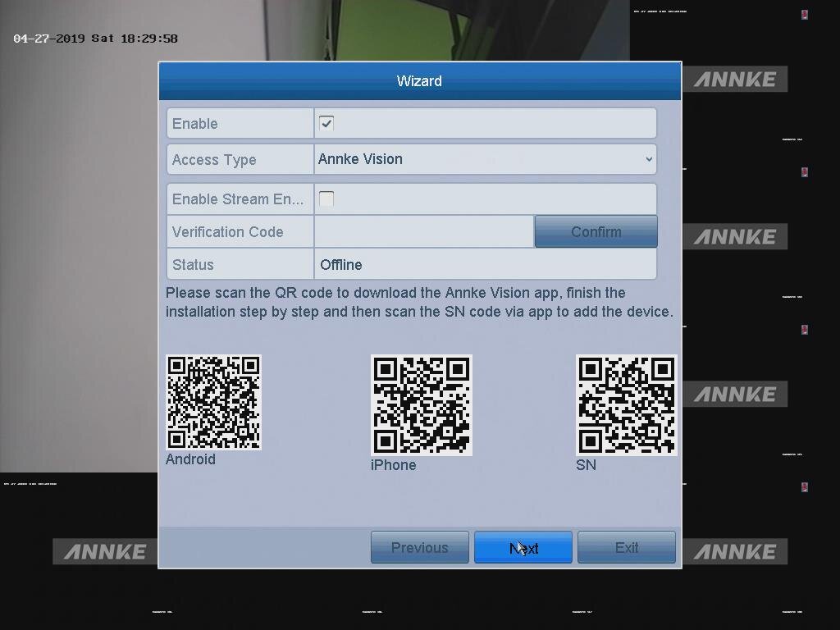Click the Annke Vision access type value
Viewport: 840px width, 630px height.
click(x=360, y=159)
